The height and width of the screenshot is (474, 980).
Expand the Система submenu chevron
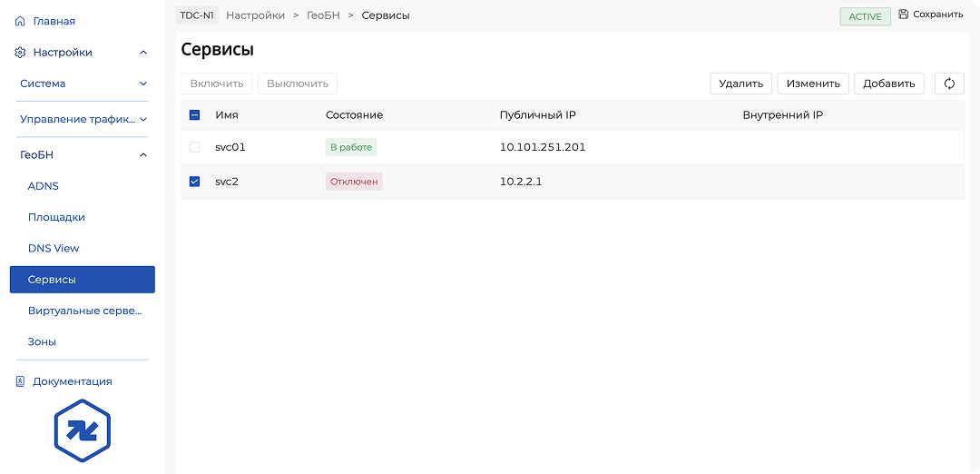(143, 84)
